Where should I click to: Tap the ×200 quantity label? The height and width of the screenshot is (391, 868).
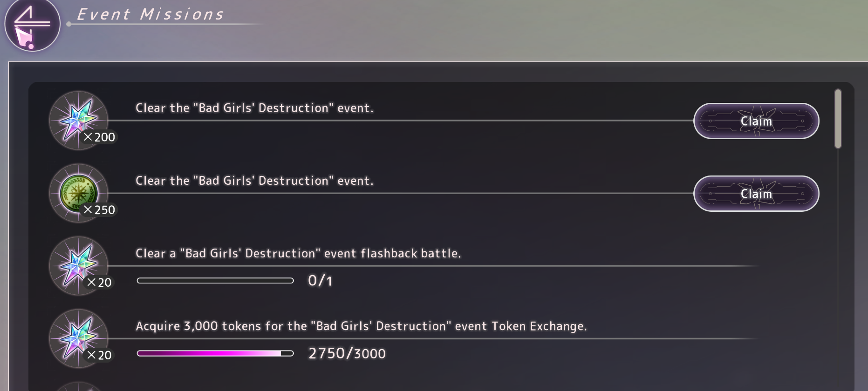tap(99, 137)
